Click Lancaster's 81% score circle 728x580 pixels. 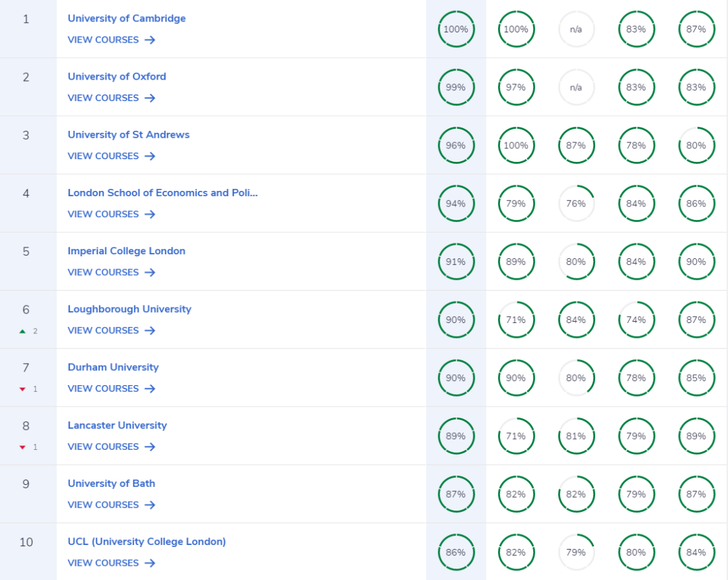[576, 436]
